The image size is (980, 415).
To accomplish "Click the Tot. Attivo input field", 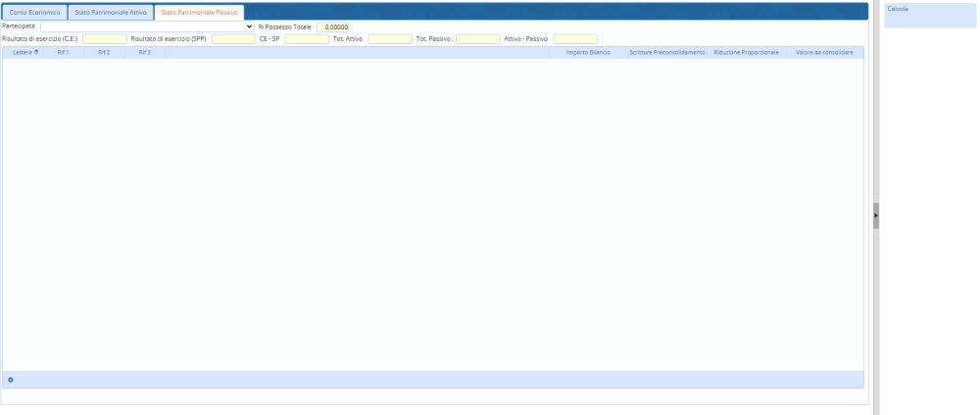I will pos(389,39).
